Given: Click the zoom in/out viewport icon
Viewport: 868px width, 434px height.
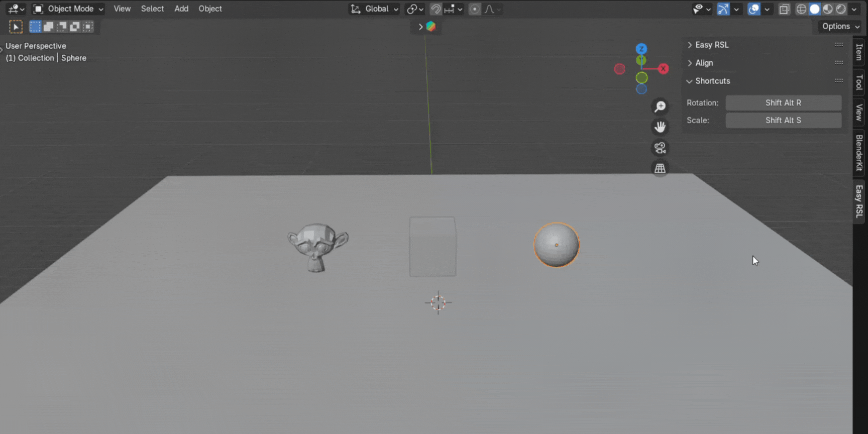Looking at the screenshot, I should pyautogui.click(x=660, y=106).
